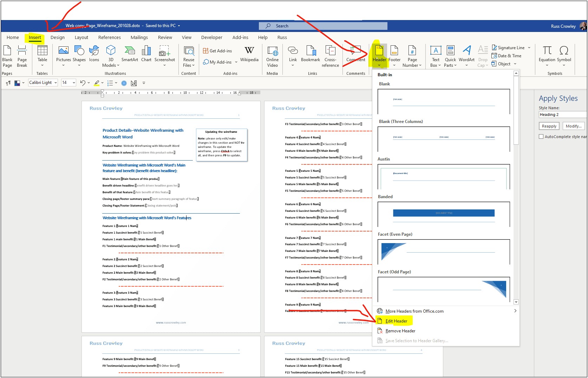
Task: Switch to the Developer tab
Action: click(x=211, y=37)
